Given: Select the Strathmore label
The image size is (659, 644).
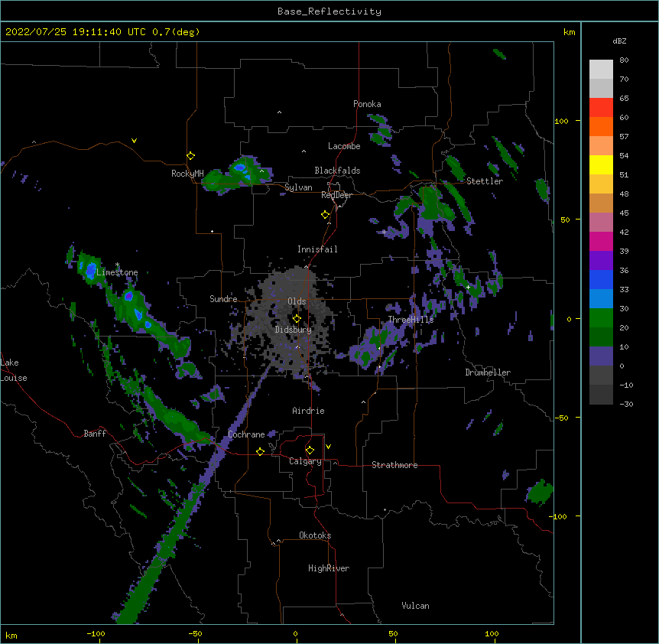Looking at the screenshot, I should pyautogui.click(x=394, y=465).
